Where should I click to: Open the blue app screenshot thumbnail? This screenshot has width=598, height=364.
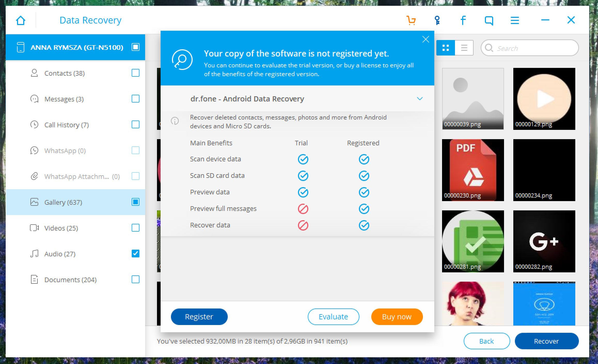[544, 304]
